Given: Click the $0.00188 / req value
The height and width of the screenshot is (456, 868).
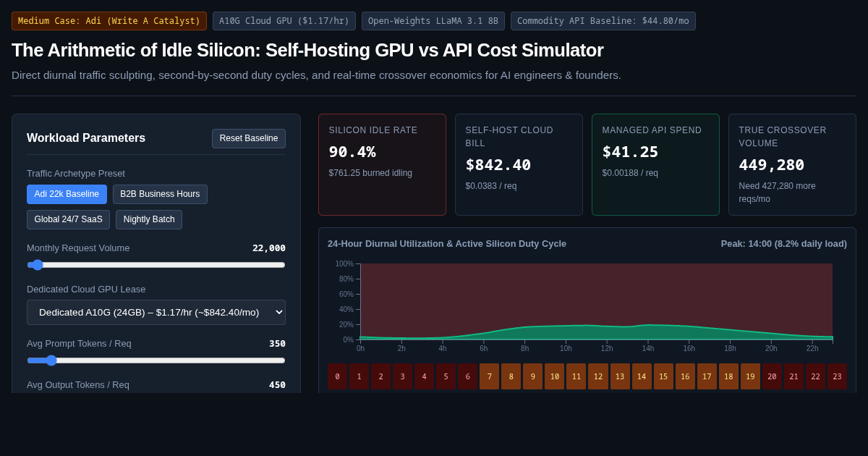Looking at the screenshot, I should (630, 173).
